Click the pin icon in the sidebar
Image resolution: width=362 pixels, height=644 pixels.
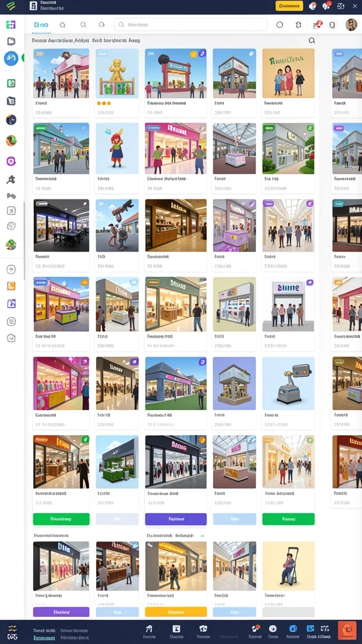tap(11, 179)
